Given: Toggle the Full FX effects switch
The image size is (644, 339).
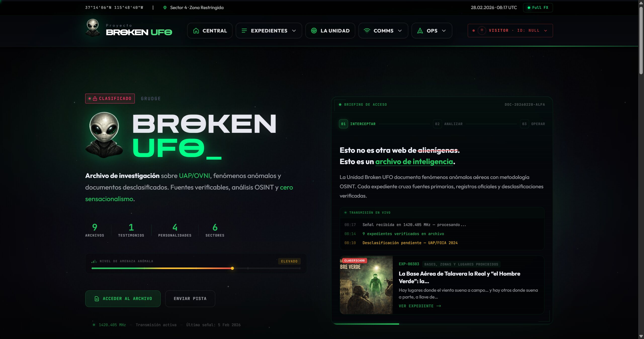Looking at the screenshot, I should click(538, 8).
